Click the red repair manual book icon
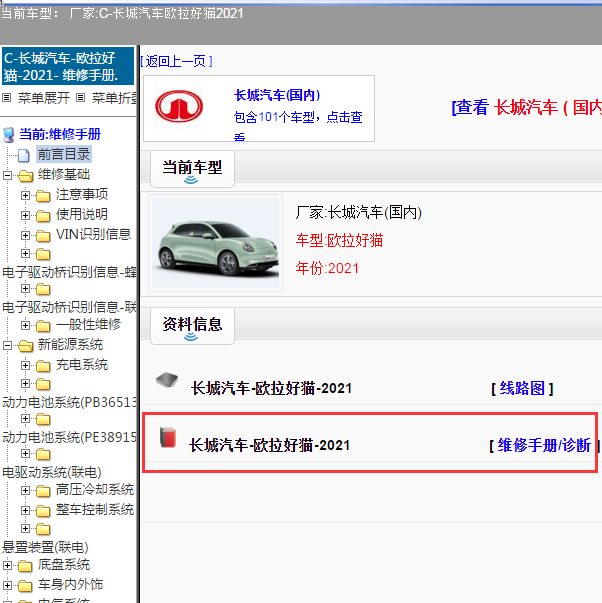 168,438
